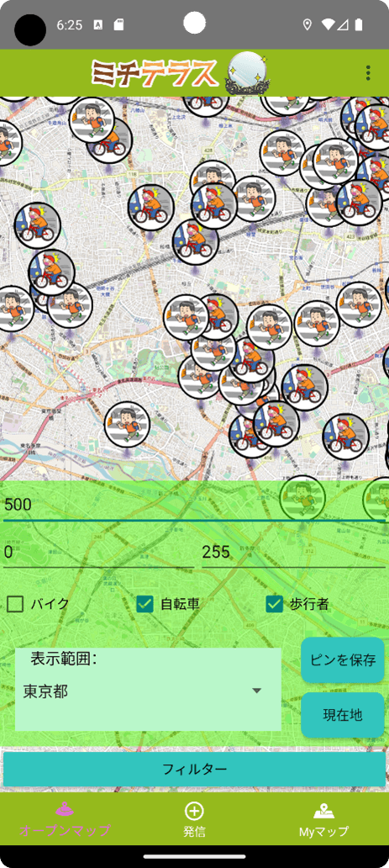This screenshot has width=389, height=868.
Task: Expand the 表示範囲 dropdown arrow
Action: point(256,691)
